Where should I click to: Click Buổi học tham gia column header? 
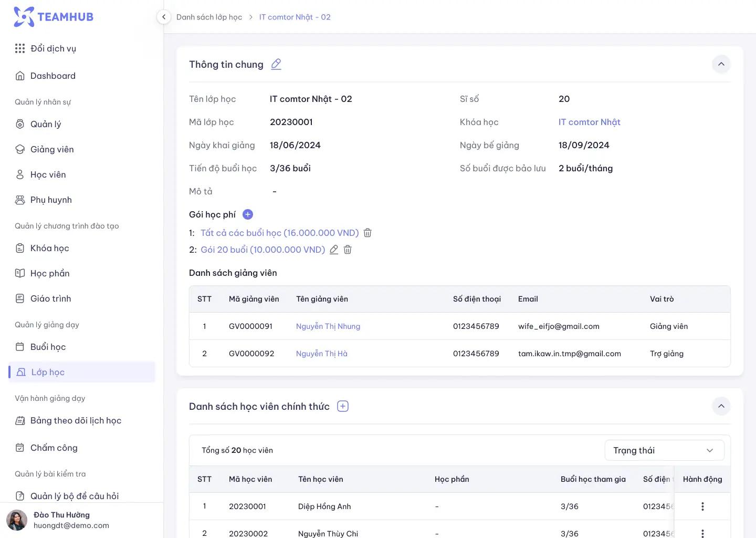pyautogui.click(x=593, y=479)
